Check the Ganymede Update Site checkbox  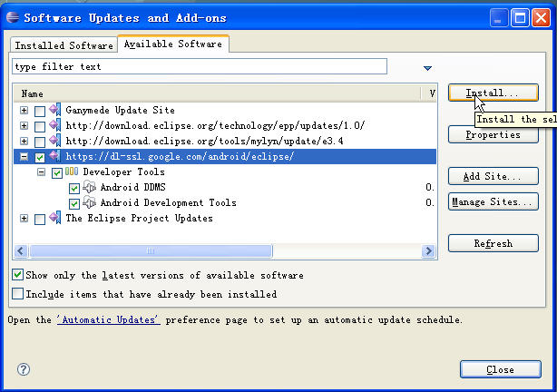[x=40, y=111]
